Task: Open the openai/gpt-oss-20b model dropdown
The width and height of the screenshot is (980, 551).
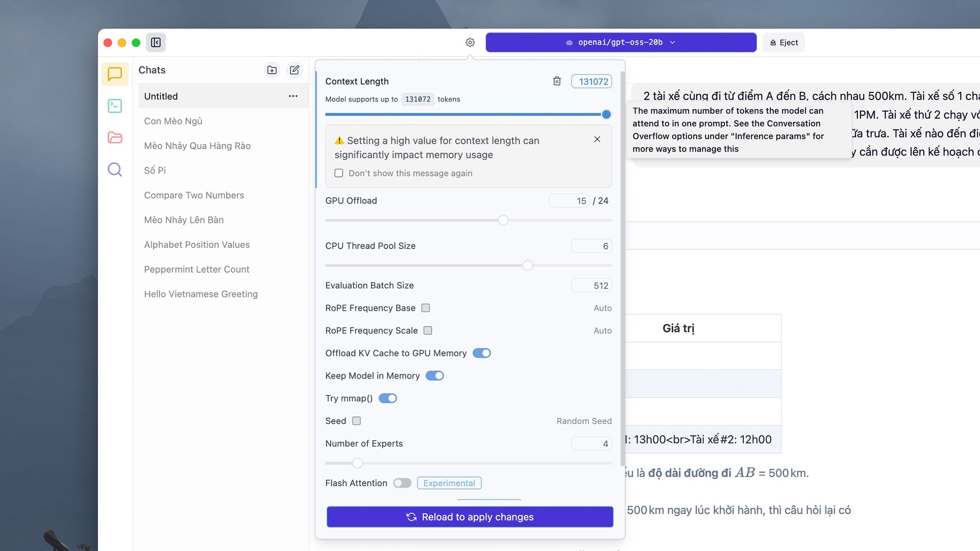Action: click(x=621, y=42)
